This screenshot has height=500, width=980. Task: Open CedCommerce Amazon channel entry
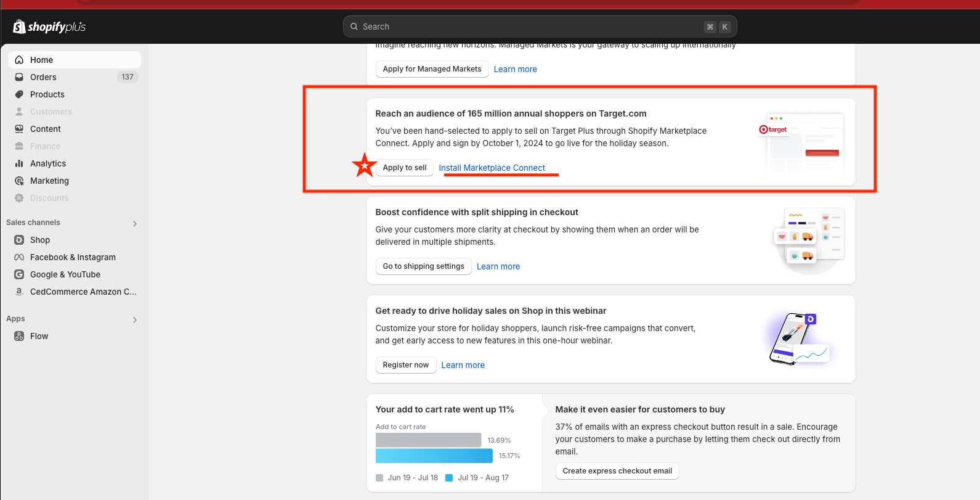pyautogui.click(x=75, y=292)
